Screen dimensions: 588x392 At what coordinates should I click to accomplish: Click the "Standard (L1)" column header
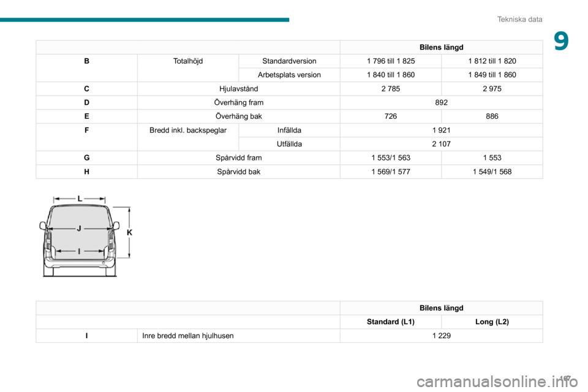[391, 322]
